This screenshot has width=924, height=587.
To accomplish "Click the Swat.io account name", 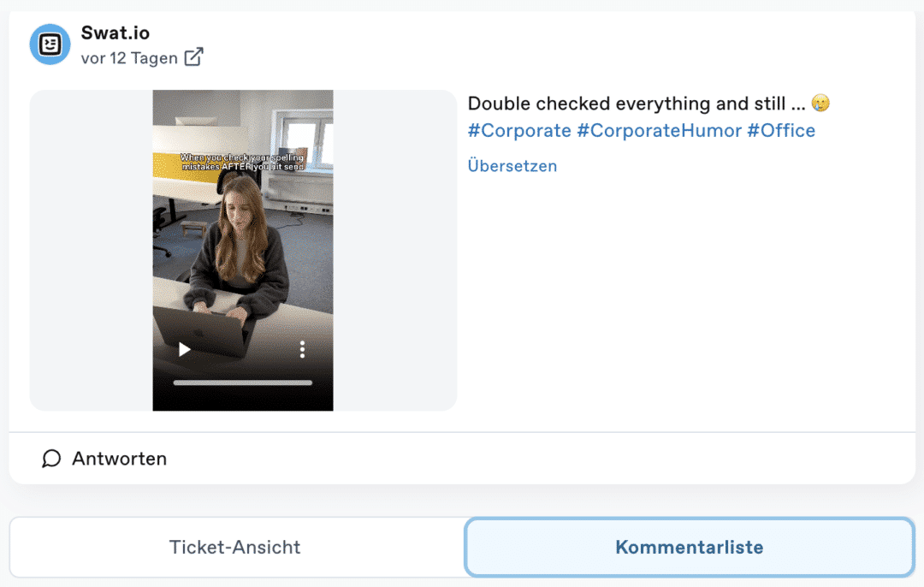I will [115, 33].
